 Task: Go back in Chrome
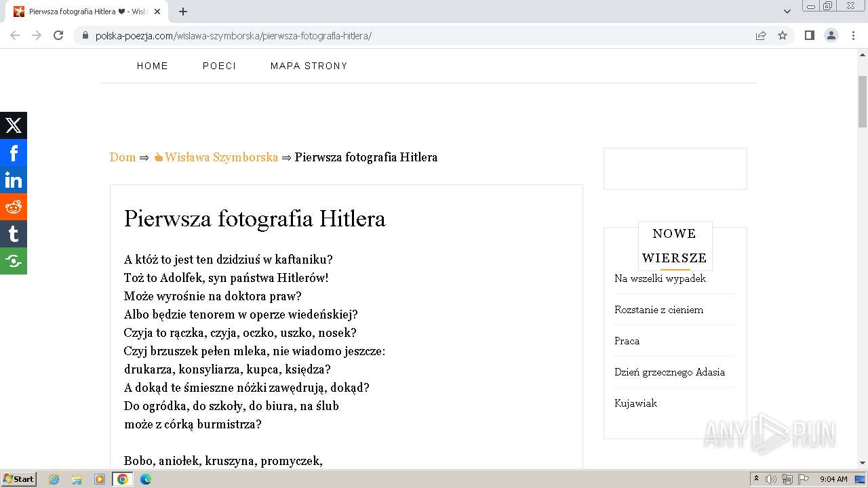click(x=15, y=35)
